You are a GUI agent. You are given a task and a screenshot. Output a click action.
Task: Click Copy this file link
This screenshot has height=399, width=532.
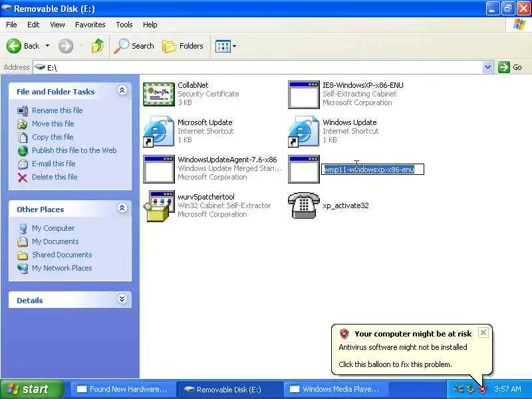[x=53, y=137]
